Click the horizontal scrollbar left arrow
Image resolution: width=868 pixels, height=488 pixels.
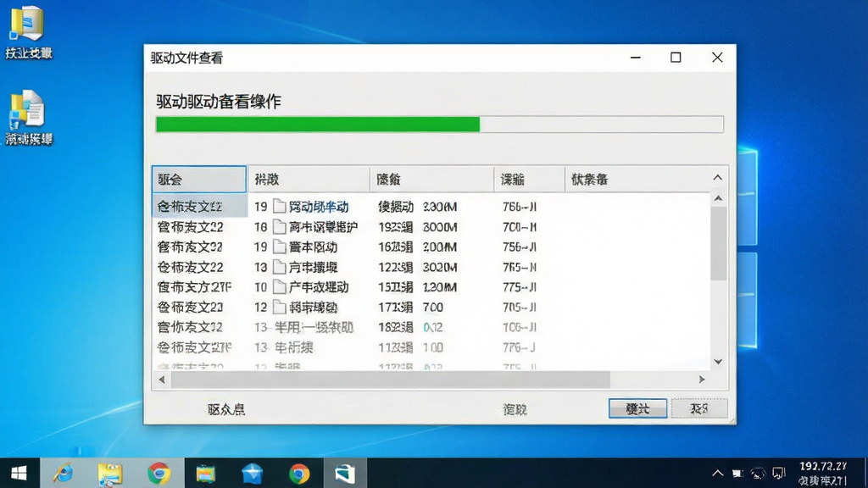point(162,380)
